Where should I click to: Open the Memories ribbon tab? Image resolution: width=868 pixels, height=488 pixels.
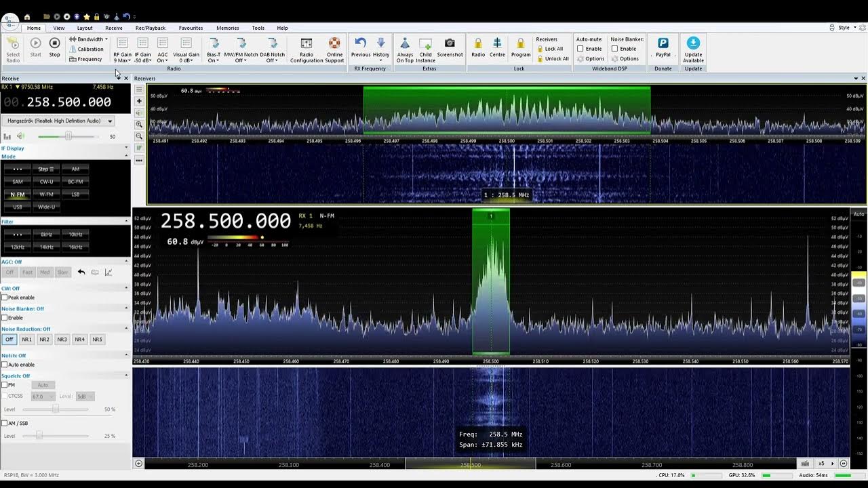click(x=227, y=28)
